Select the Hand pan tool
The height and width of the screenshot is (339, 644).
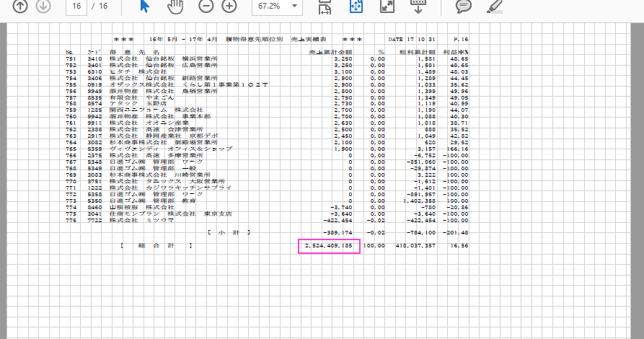[x=175, y=6]
